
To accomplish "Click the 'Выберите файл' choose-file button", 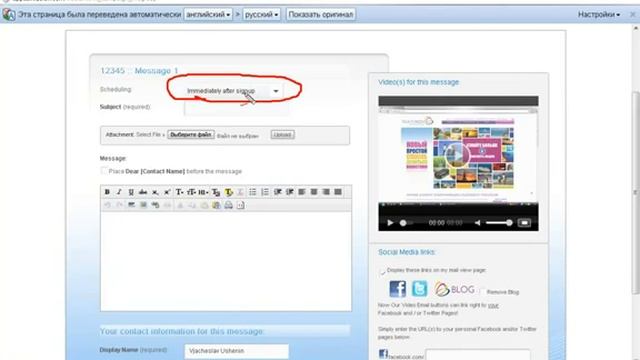I will pyautogui.click(x=191, y=135).
